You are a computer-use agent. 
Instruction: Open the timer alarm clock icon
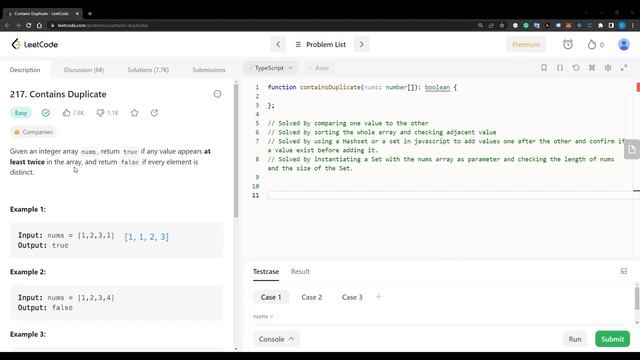568,44
